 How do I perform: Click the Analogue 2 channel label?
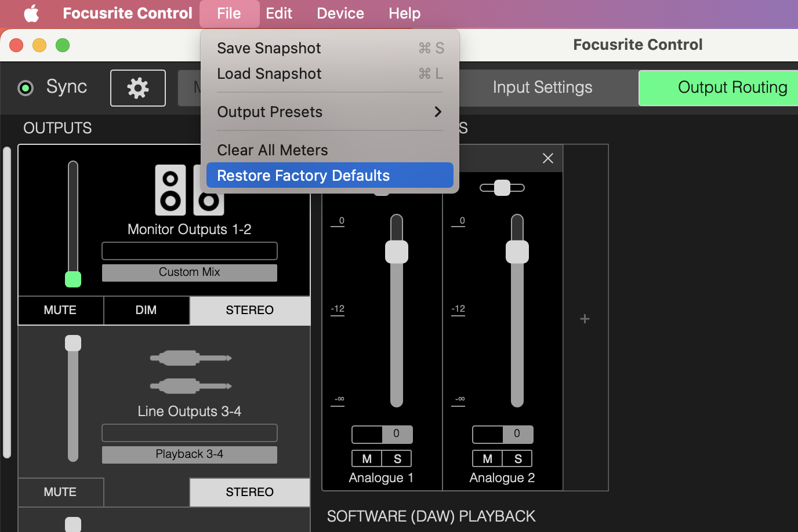[x=502, y=478]
